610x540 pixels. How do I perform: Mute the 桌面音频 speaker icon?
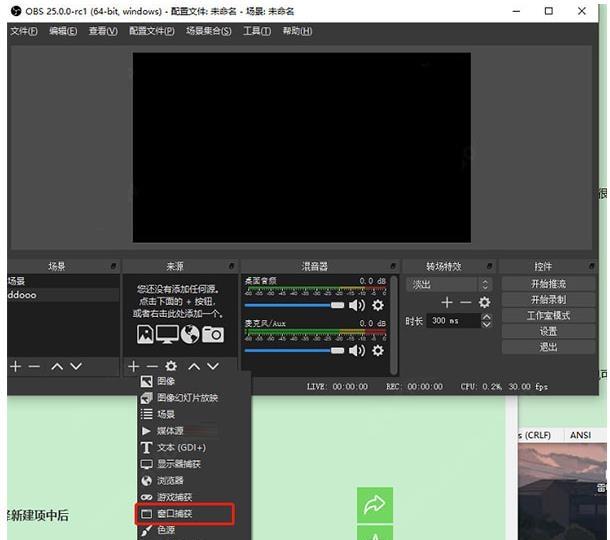(x=357, y=305)
